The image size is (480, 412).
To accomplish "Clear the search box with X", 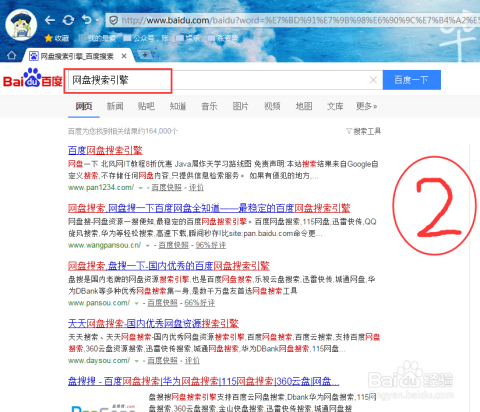I will click(373, 80).
